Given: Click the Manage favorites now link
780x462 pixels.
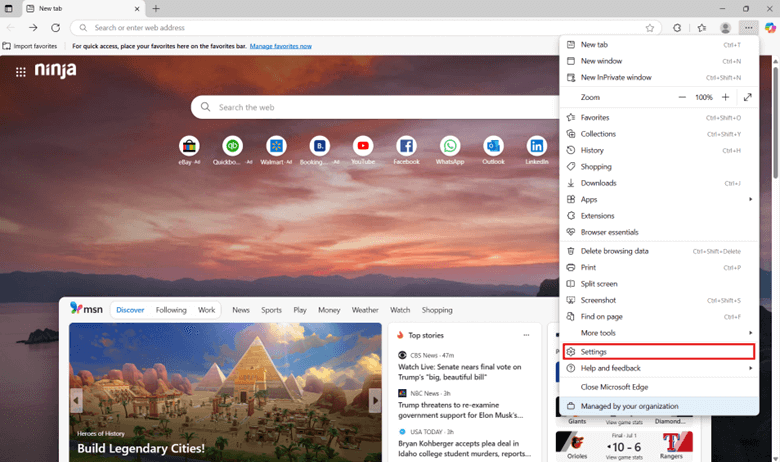Looking at the screenshot, I should (x=281, y=46).
